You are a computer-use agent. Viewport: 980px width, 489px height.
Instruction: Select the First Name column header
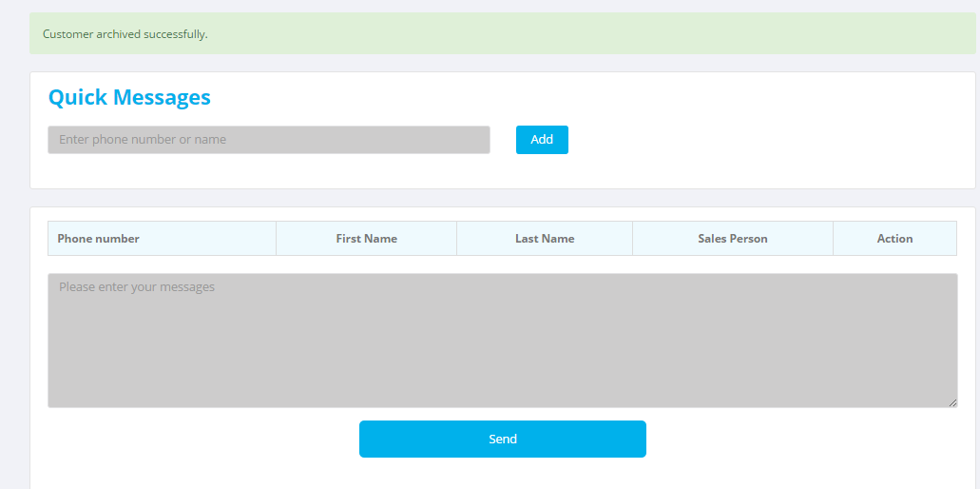366,238
